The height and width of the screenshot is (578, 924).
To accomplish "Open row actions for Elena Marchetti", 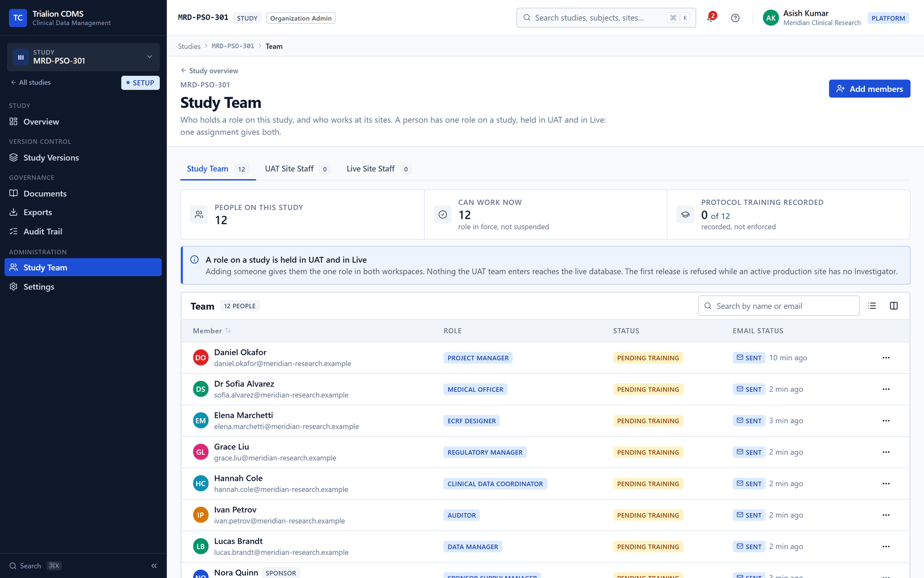I will click(x=886, y=420).
